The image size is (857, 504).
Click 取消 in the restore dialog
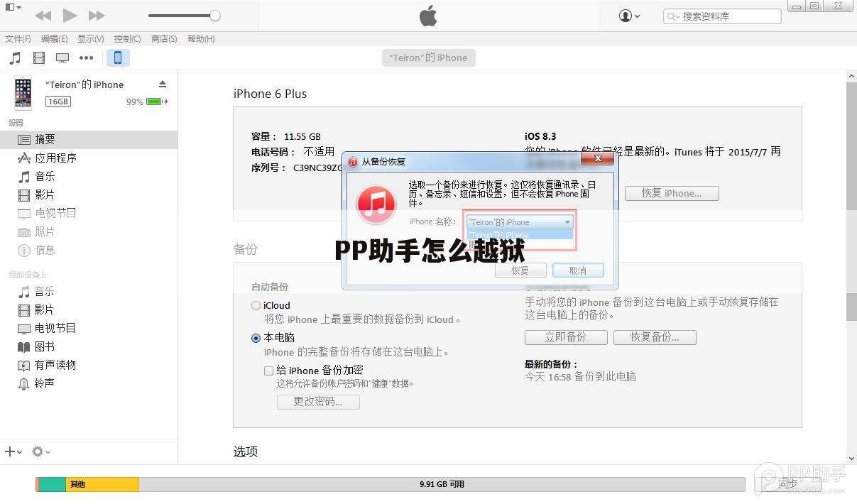[578, 270]
